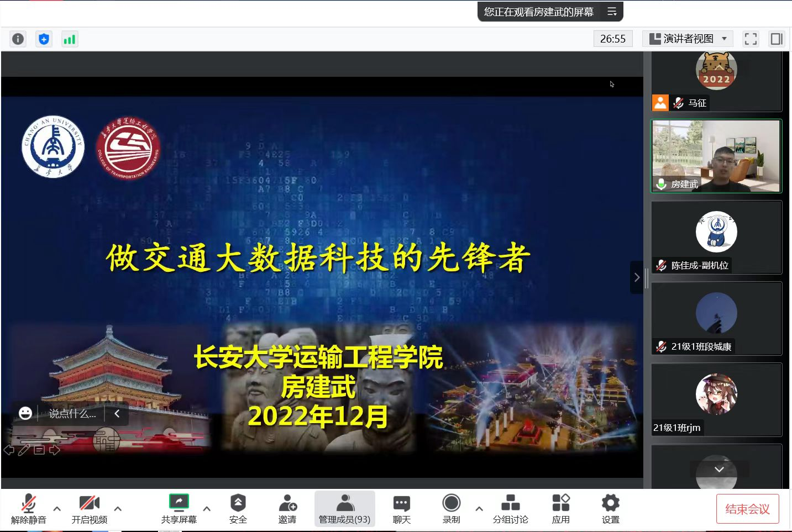Expand audio options arrow beside 解除静音
Screen dimensions: 792x532
pos(57,508)
